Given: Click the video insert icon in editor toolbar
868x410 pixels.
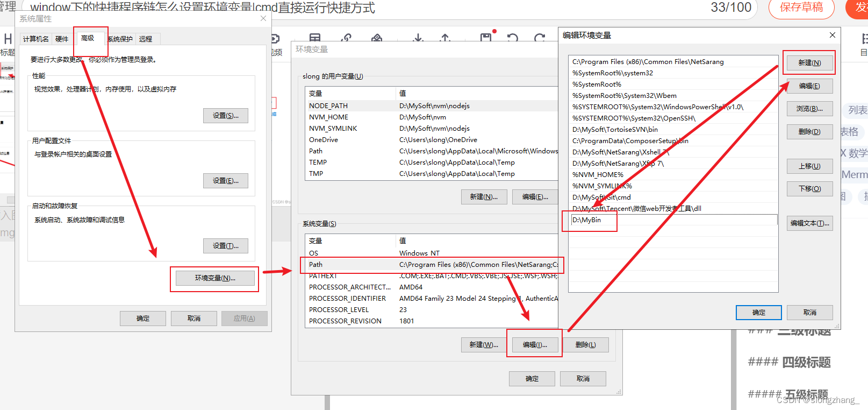Looking at the screenshot, I should click(275, 39).
